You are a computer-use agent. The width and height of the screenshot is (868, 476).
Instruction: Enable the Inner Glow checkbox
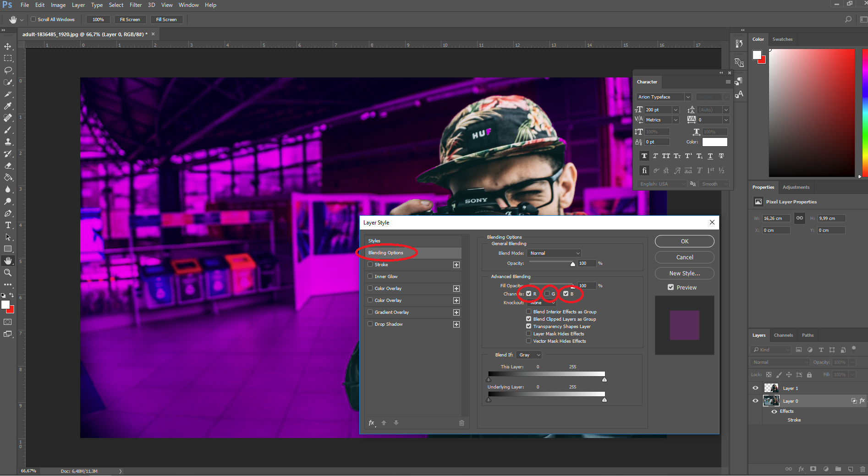(x=370, y=276)
